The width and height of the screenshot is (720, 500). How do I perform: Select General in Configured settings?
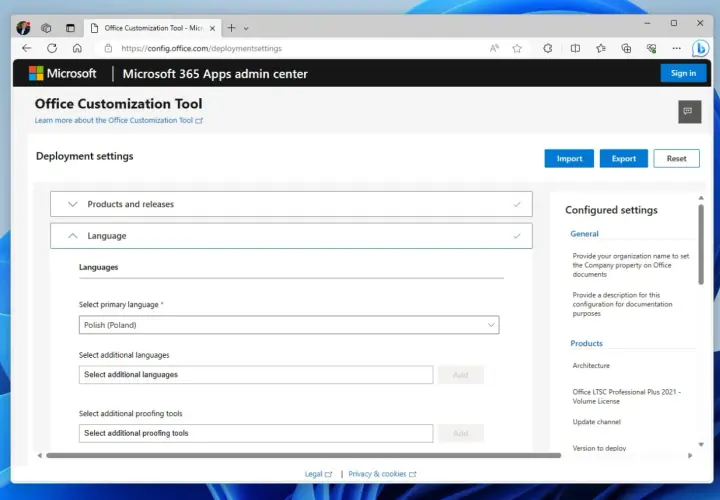(x=584, y=234)
